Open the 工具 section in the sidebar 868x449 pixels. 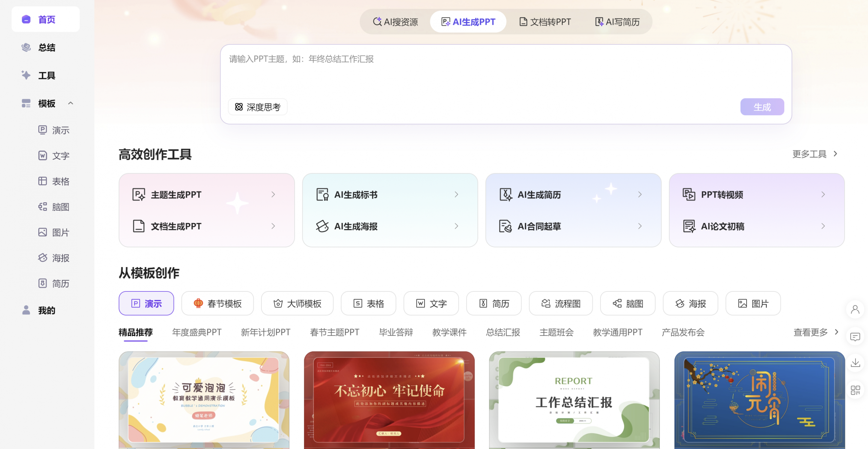tap(46, 75)
